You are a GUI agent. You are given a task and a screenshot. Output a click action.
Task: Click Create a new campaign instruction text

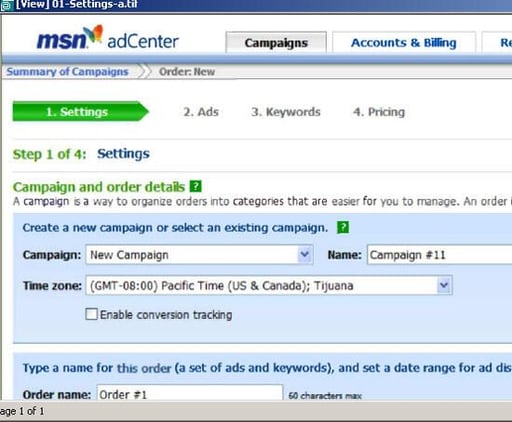[175, 228]
